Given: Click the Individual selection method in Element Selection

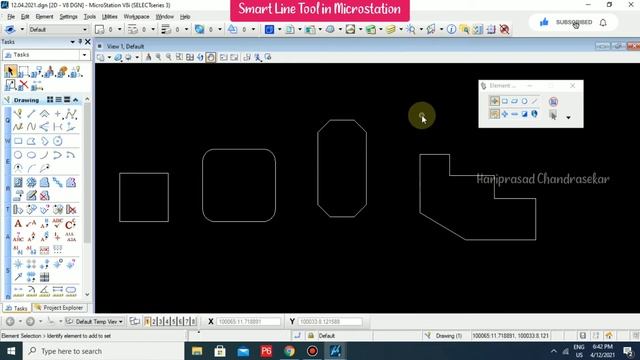Looking at the screenshot, I should (x=494, y=101).
